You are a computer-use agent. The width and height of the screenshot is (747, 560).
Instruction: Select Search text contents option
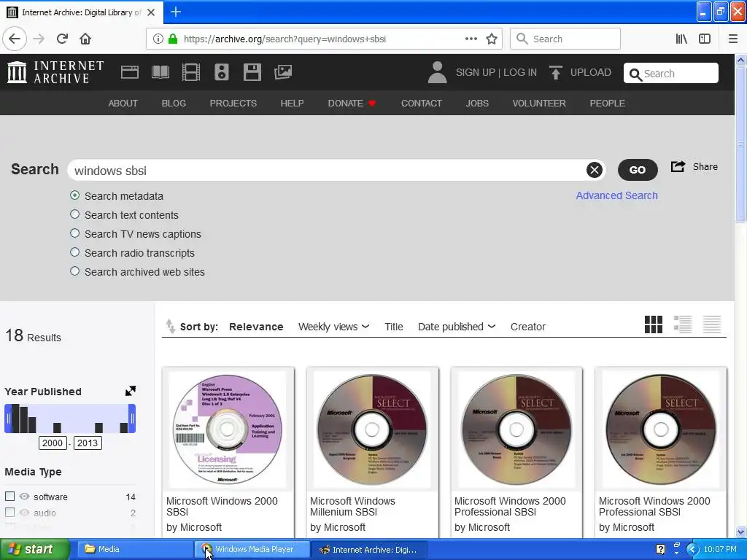(x=75, y=214)
